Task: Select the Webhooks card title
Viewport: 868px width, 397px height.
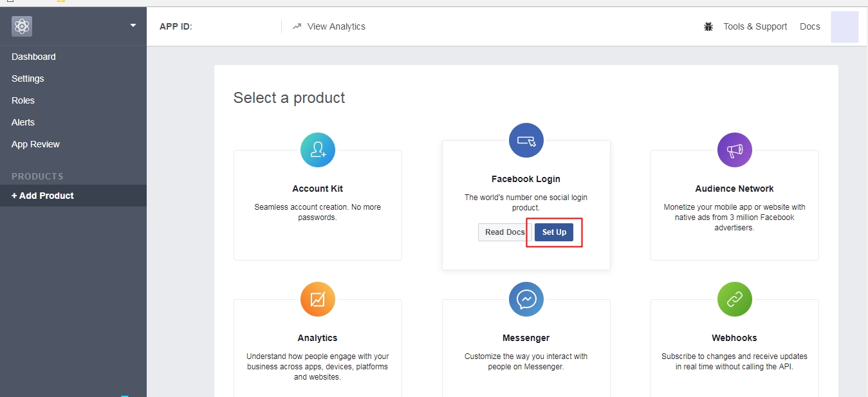Action: point(735,338)
